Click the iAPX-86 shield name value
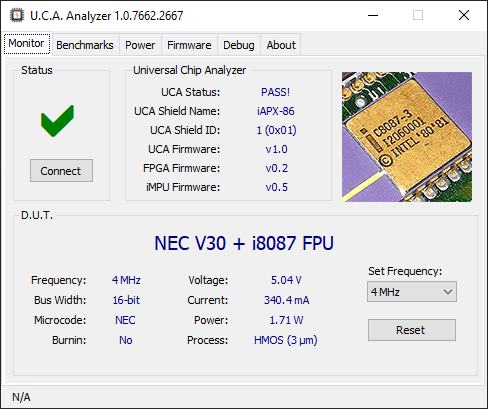 [x=276, y=111]
